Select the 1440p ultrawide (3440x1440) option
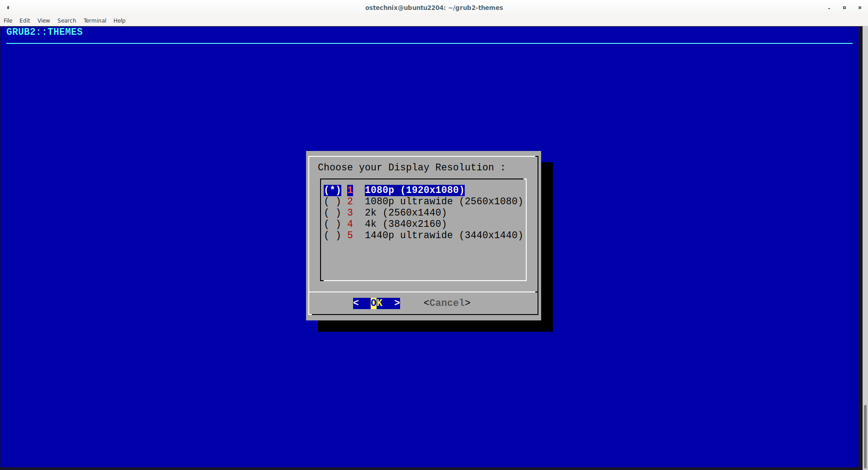This screenshot has width=868, height=470. (x=443, y=235)
